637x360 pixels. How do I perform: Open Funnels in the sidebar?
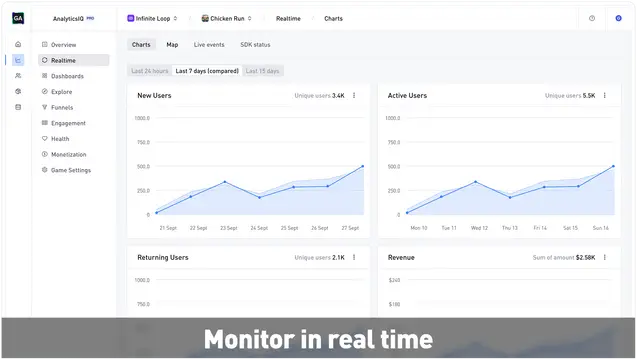(74, 107)
